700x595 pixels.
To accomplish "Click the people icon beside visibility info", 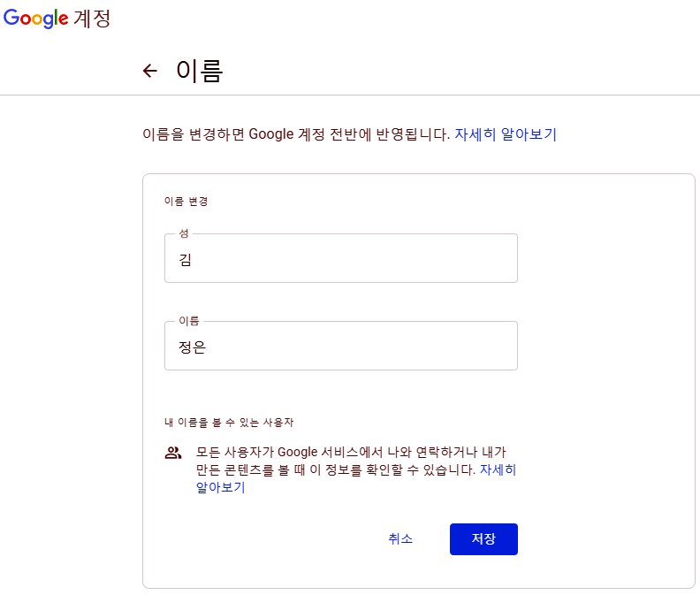I will tap(173, 453).
